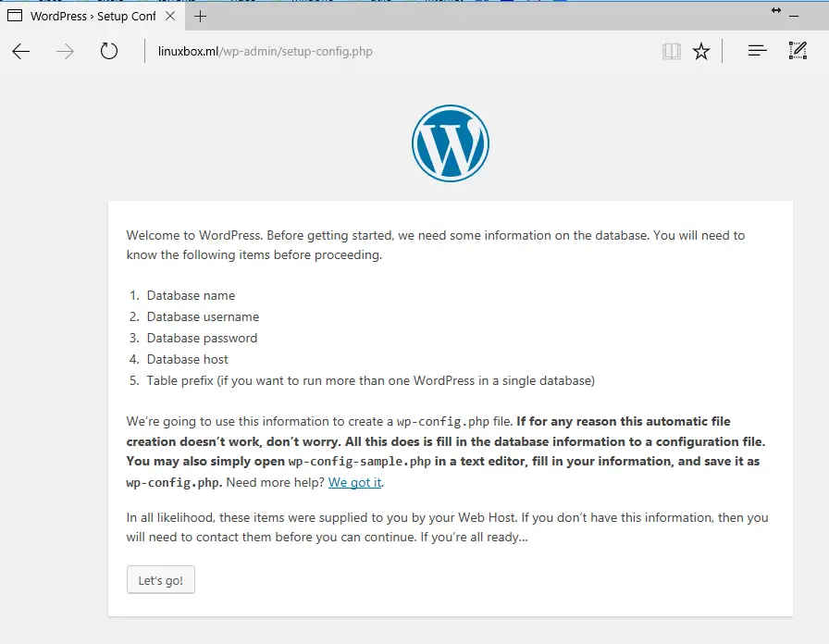829x644 pixels.
Task: Click the 'Table prefix' list item
Action: tap(371, 380)
